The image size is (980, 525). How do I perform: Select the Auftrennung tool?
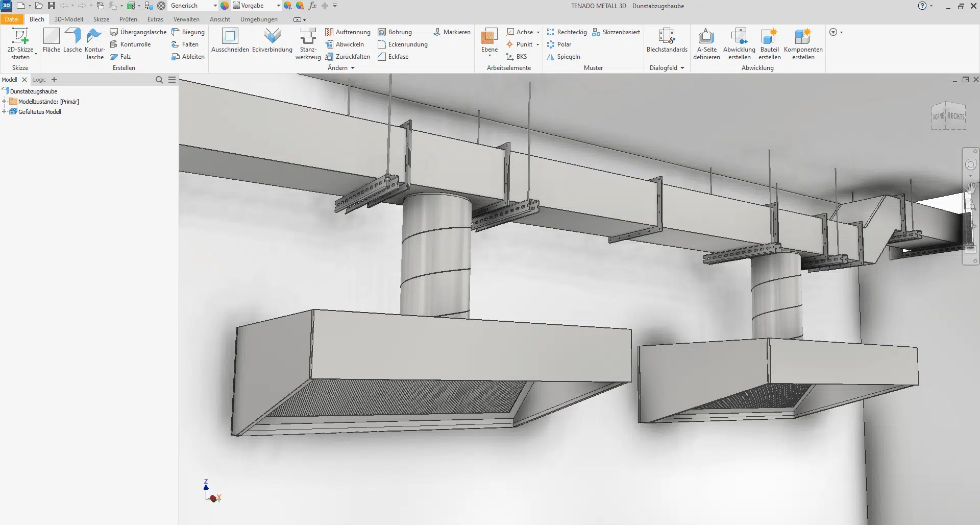pos(348,32)
